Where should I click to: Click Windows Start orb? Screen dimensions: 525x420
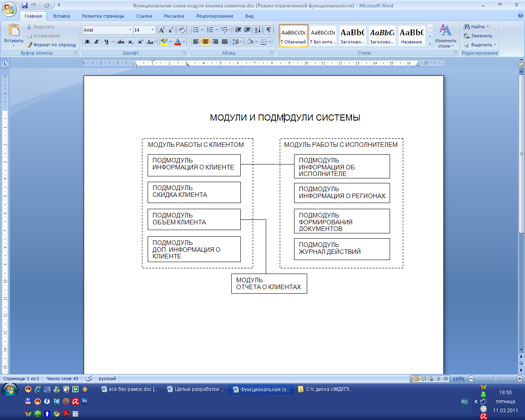[x=10, y=389]
